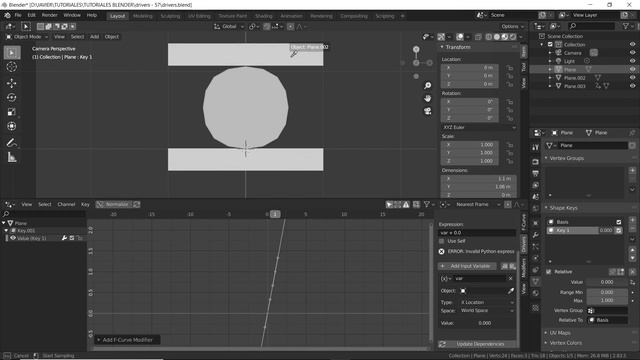Select the Move tool
Screen dimensions: 640x360
click(12, 83)
